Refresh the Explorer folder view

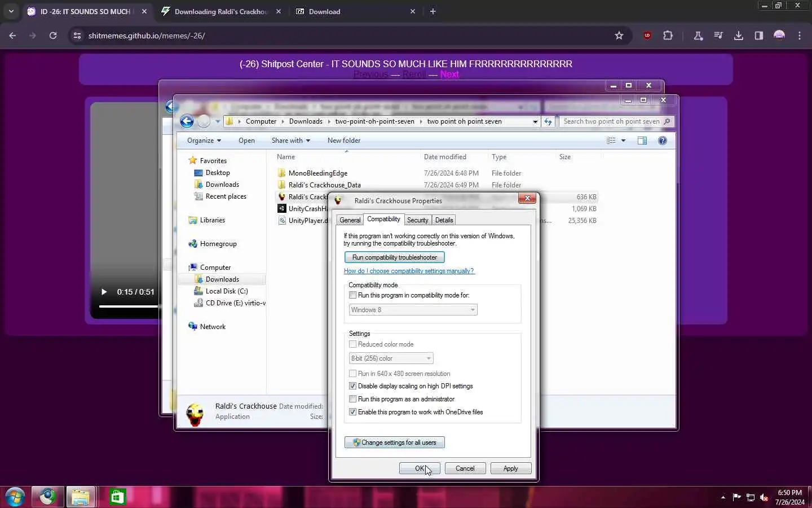(x=548, y=121)
